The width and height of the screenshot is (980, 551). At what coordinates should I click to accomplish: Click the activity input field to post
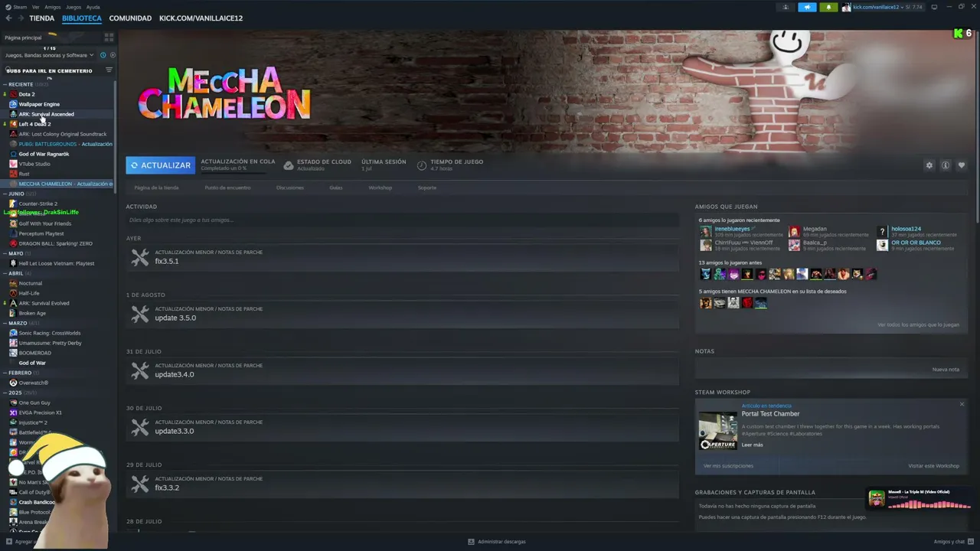[403, 220]
